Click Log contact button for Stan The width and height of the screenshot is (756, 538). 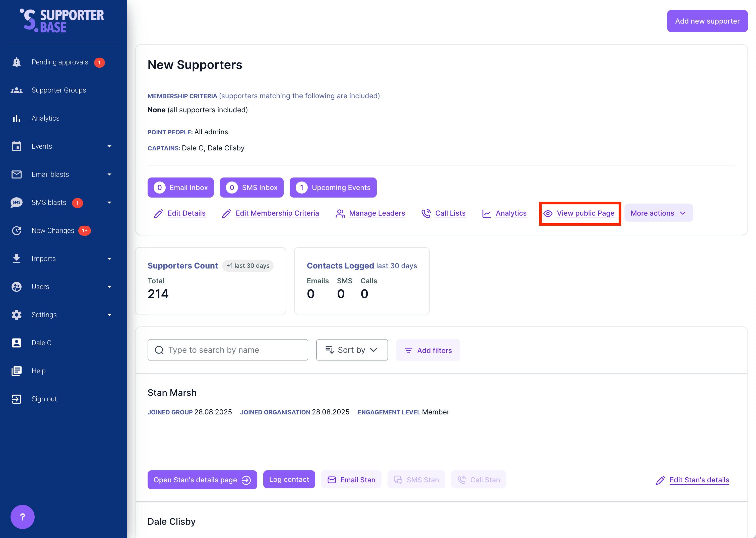click(x=289, y=479)
